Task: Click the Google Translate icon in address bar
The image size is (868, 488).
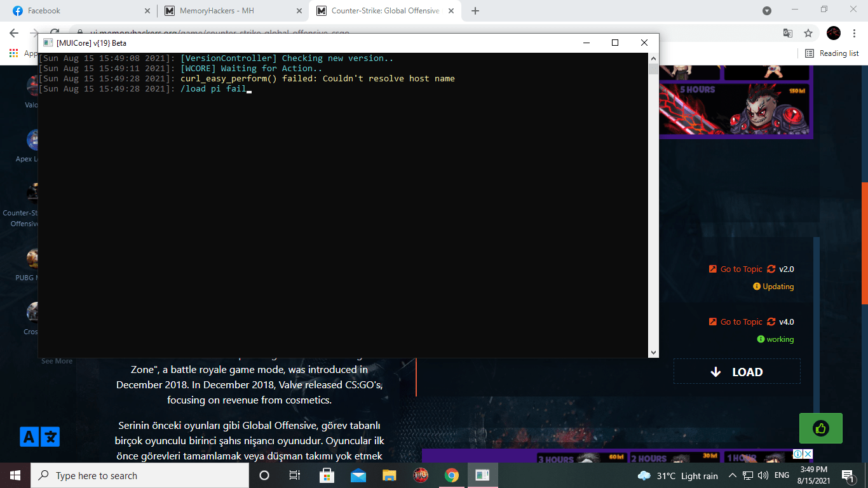Action: point(788,33)
